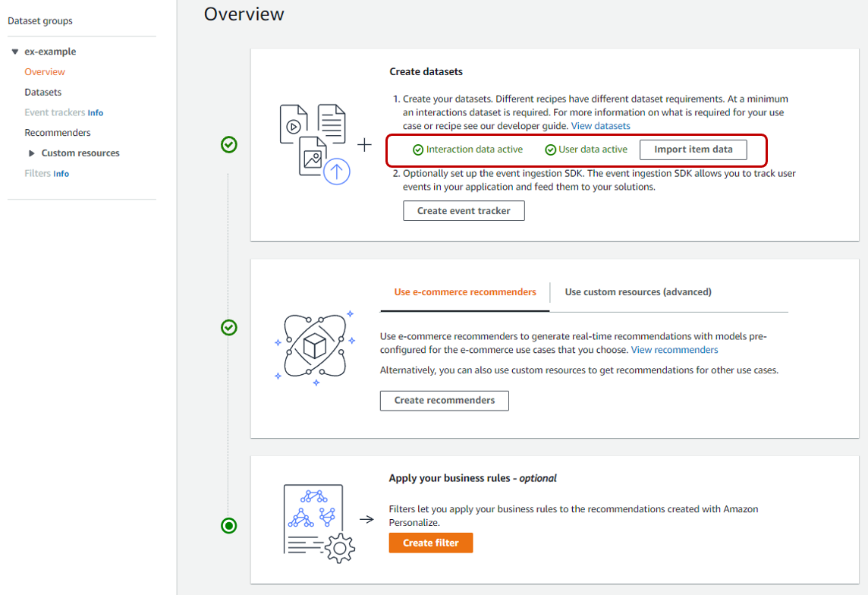
Task: Click the Apply your business rules heading
Action: pos(473,478)
